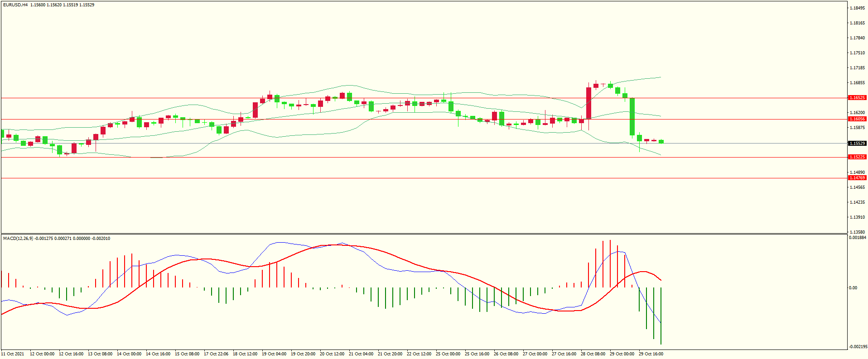The image size is (868, 359).
Task: Click the 22 Oct 12:00 time label
Action: point(419,354)
